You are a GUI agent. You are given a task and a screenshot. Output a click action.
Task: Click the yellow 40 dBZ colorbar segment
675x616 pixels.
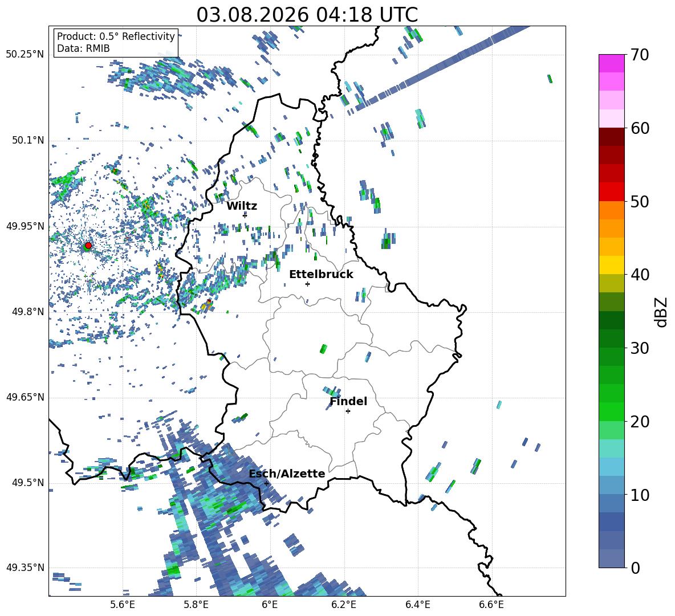tap(611, 265)
